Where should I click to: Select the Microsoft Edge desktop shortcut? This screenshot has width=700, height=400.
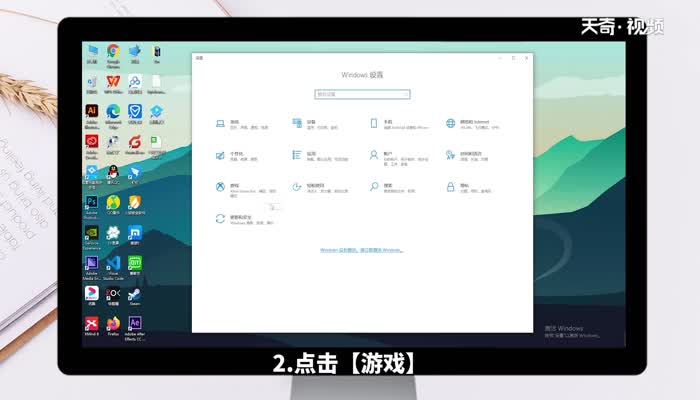point(113,116)
